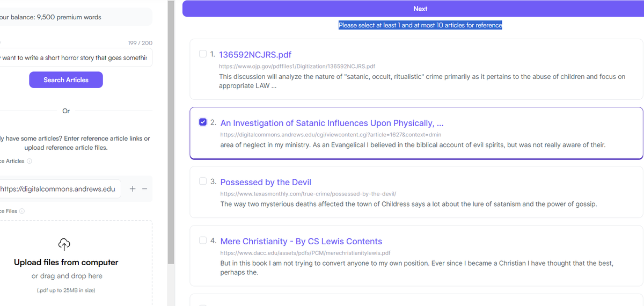644x306 pixels.
Task: Click the horror story topic input field
Action: 75,57
